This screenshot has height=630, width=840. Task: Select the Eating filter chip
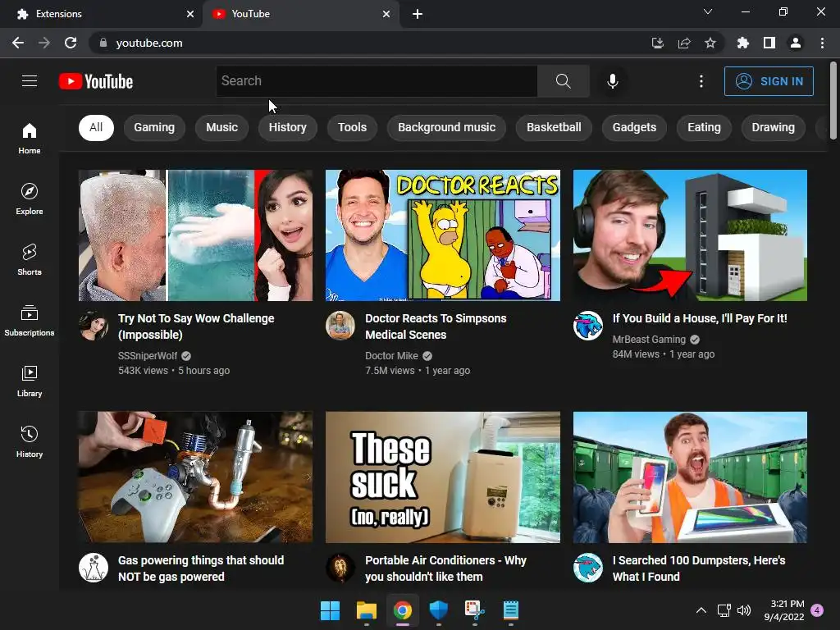(x=704, y=127)
